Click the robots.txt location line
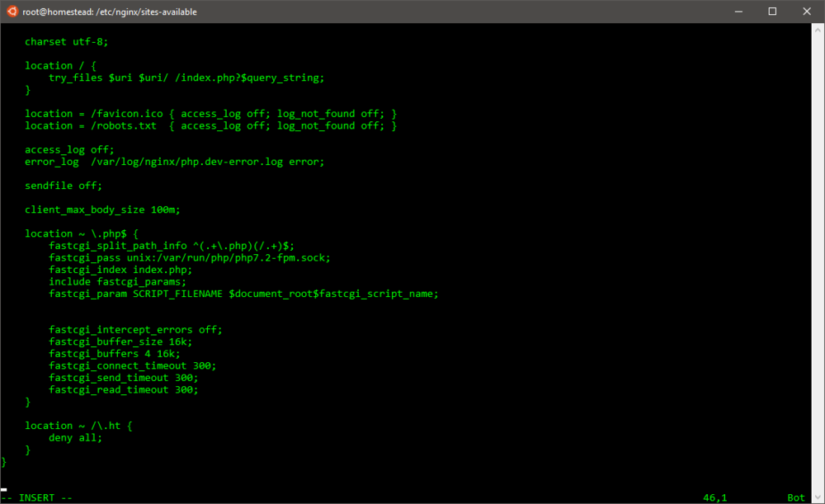This screenshot has height=504, width=825. (x=210, y=125)
